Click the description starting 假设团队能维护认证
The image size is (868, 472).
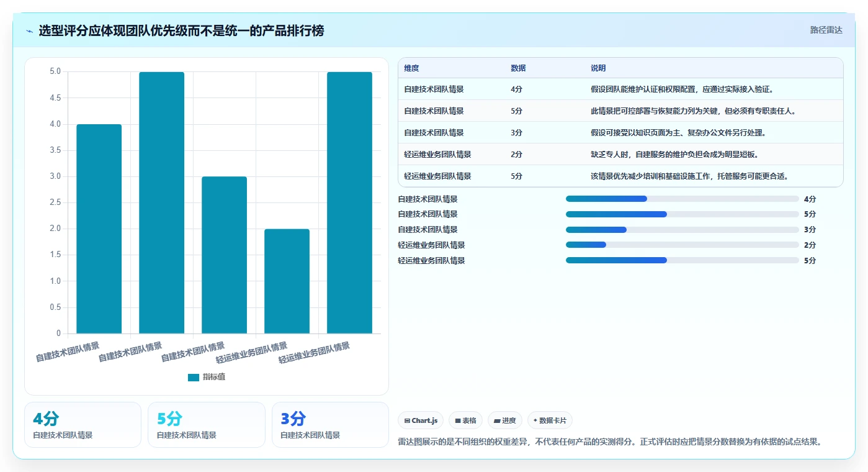682,89
